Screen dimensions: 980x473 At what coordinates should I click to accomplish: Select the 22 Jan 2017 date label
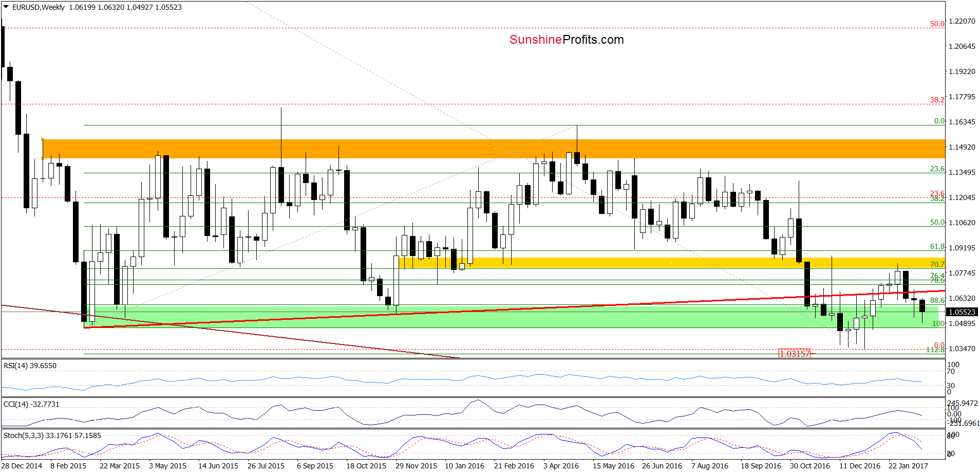(908, 466)
